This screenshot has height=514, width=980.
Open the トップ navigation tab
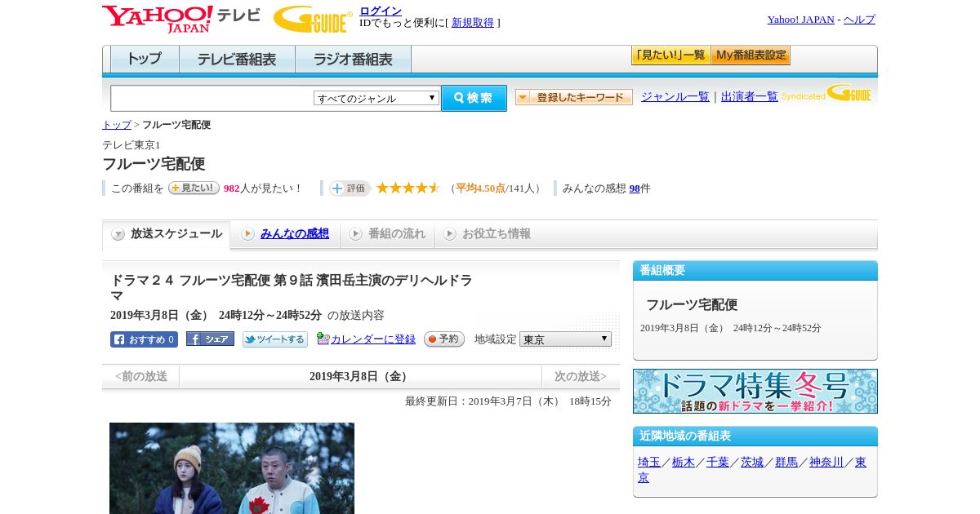pyautogui.click(x=145, y=59)
